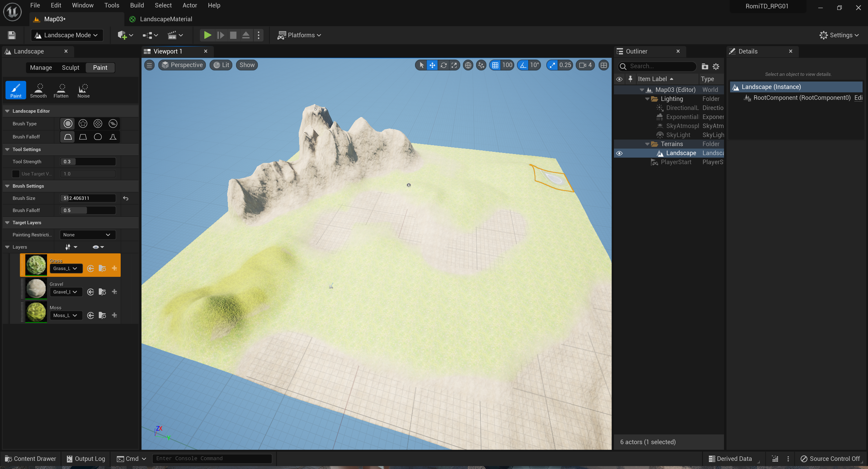Select the Smooth landscape tool
Viewport: 868px width, 469px height.
coord(38,90)
